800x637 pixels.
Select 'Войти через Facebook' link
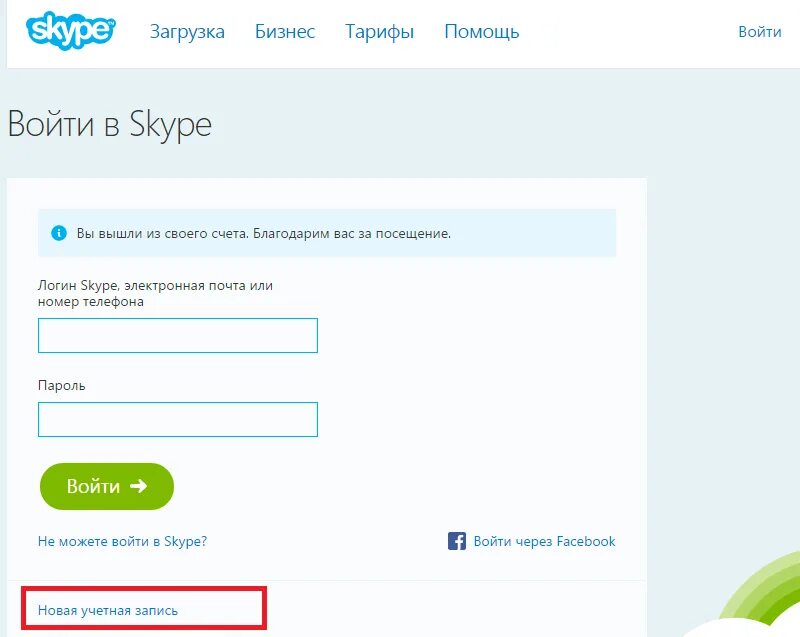pyautogui.click(x=544, y=541)
